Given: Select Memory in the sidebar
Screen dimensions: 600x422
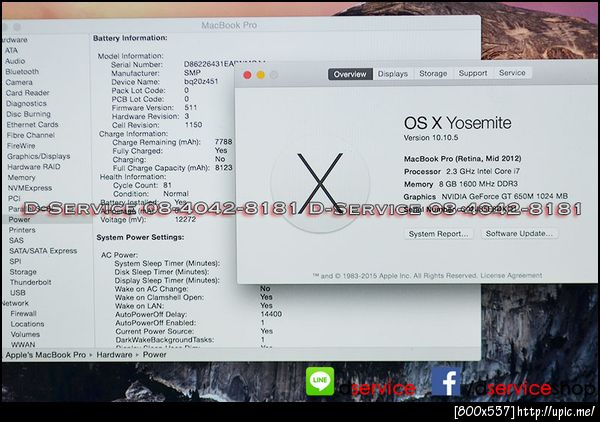Looking at the screenshot, I should pos(21,178).
